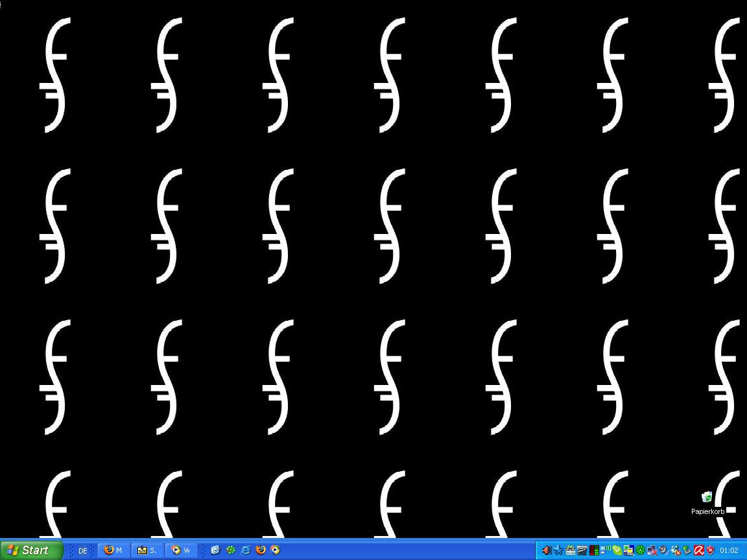
Task: Click the green ICQ flower tray icon
Action: tap(640, 551)
